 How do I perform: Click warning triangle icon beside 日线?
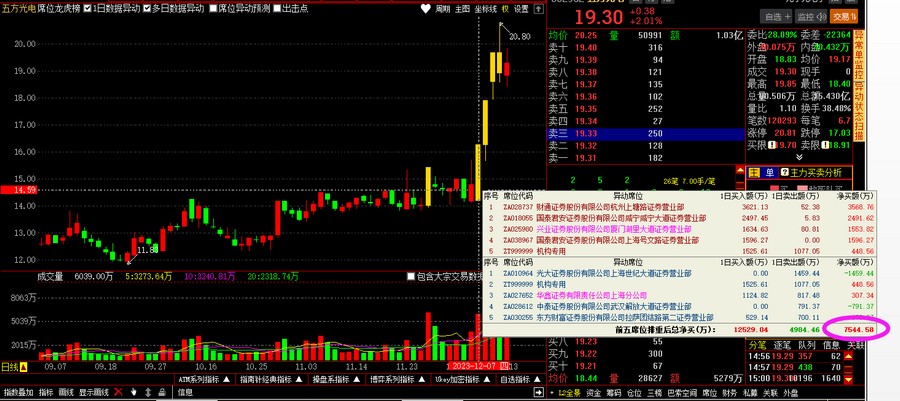tap(24, 367)
